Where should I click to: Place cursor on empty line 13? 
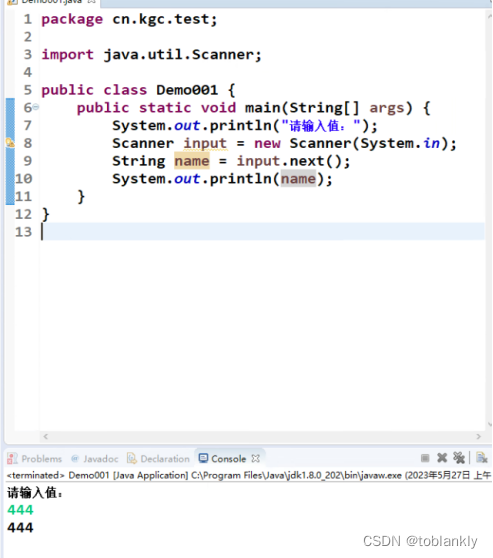pyautogui.click(x=263, y=232)
